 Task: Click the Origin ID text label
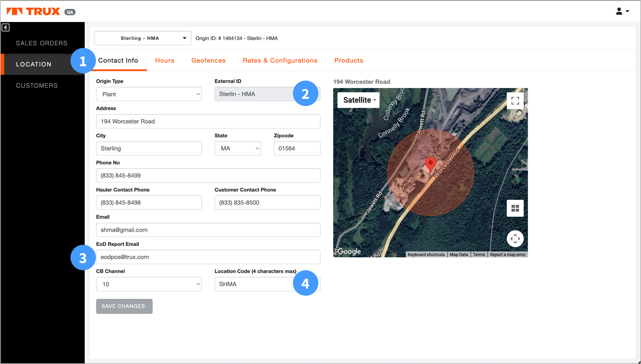point(237,38)
